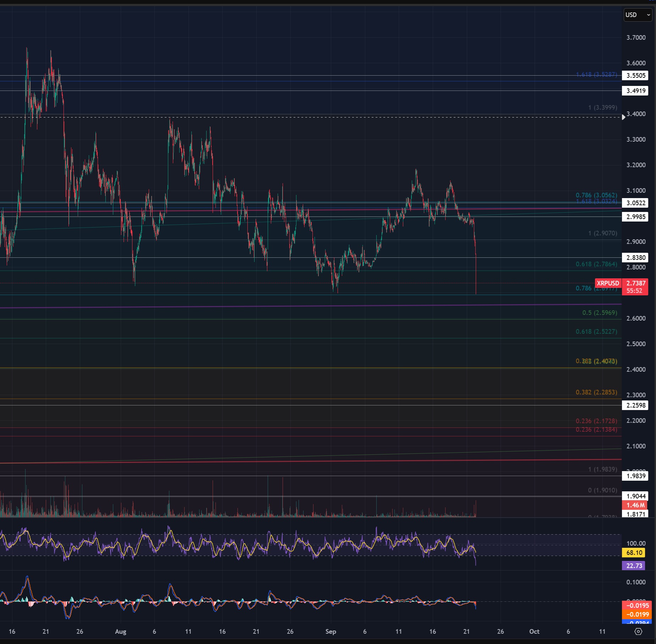
Task: Click the 100.00 oscillator scale value
Action: tap(636, 544)
